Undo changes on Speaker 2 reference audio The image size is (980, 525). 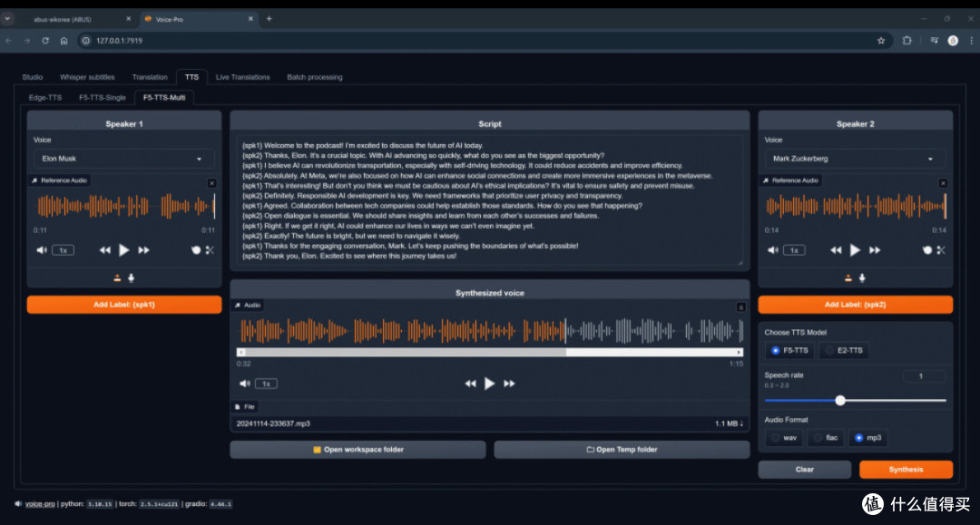[926, 250]
